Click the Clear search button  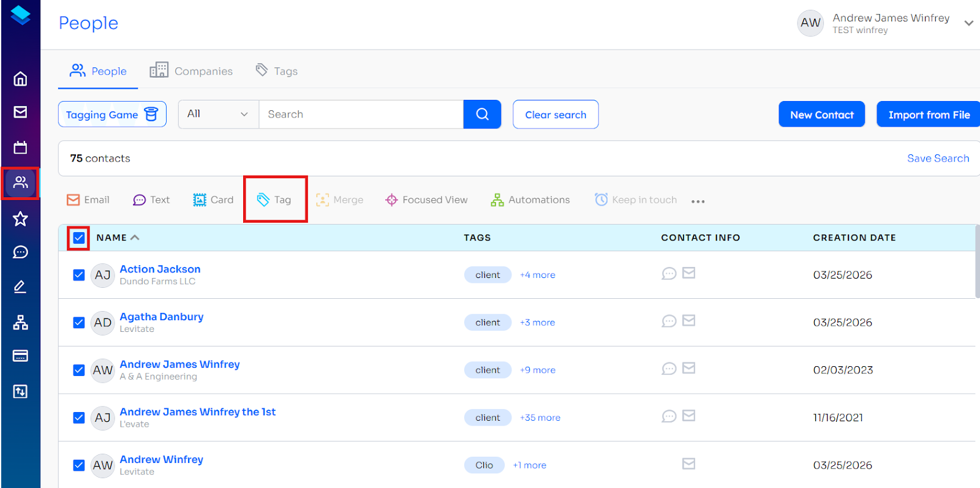[556, 114]
